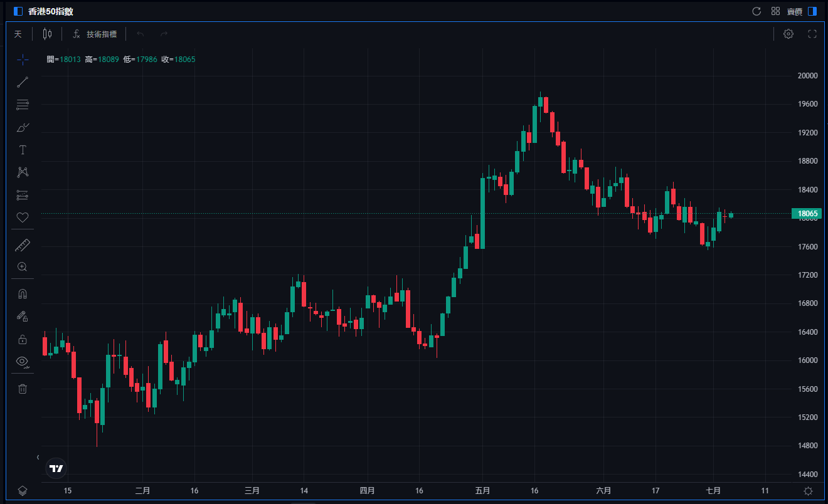
Task: Open chart settings gear
Action: 788,34
